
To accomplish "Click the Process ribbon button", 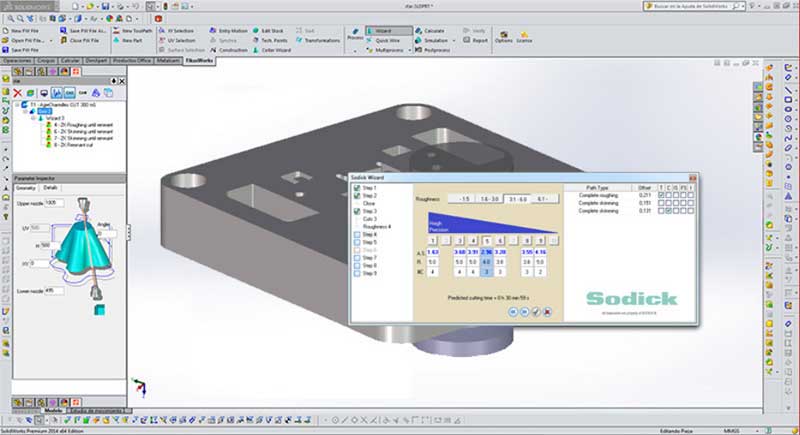I will pos(355,34).
